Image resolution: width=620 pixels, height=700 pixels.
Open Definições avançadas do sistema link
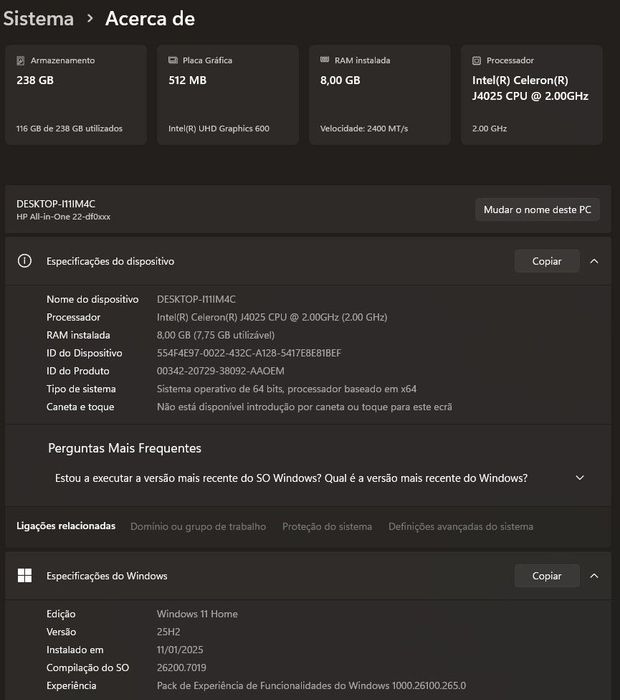460,526
